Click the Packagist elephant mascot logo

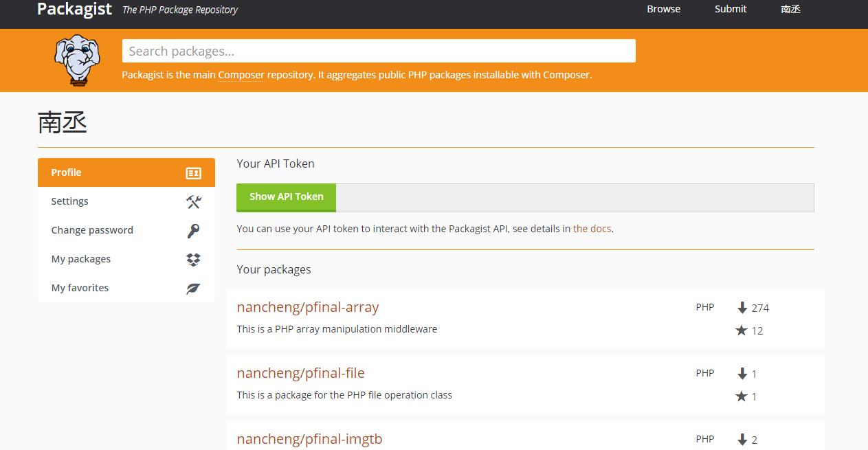tap(77, 61)
